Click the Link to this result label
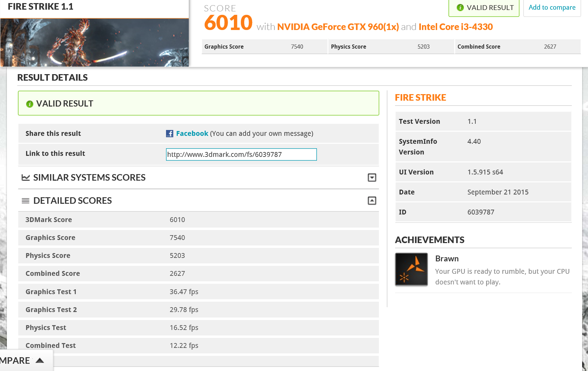The image size is (588, 371). pyautogui.click(x=55, y=153)
